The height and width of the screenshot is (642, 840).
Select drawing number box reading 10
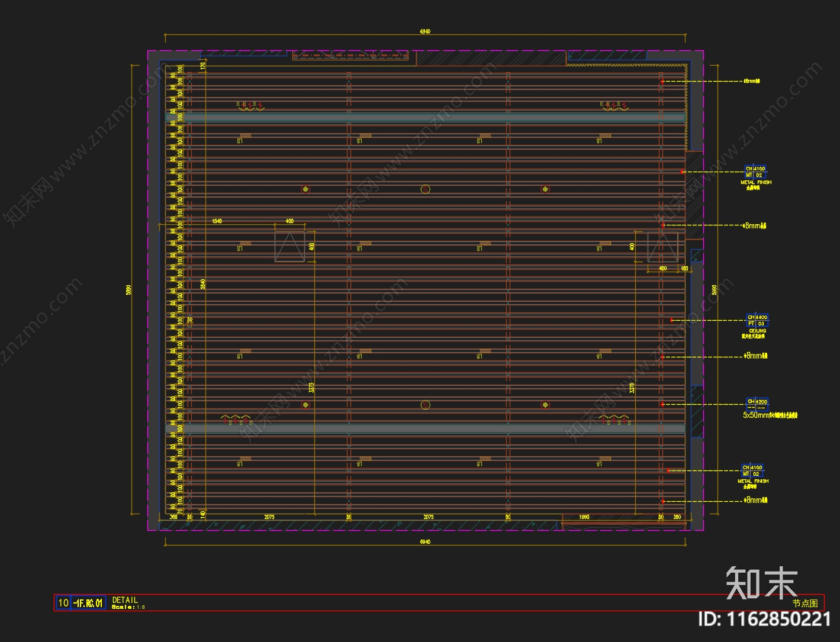click(63, 603)
